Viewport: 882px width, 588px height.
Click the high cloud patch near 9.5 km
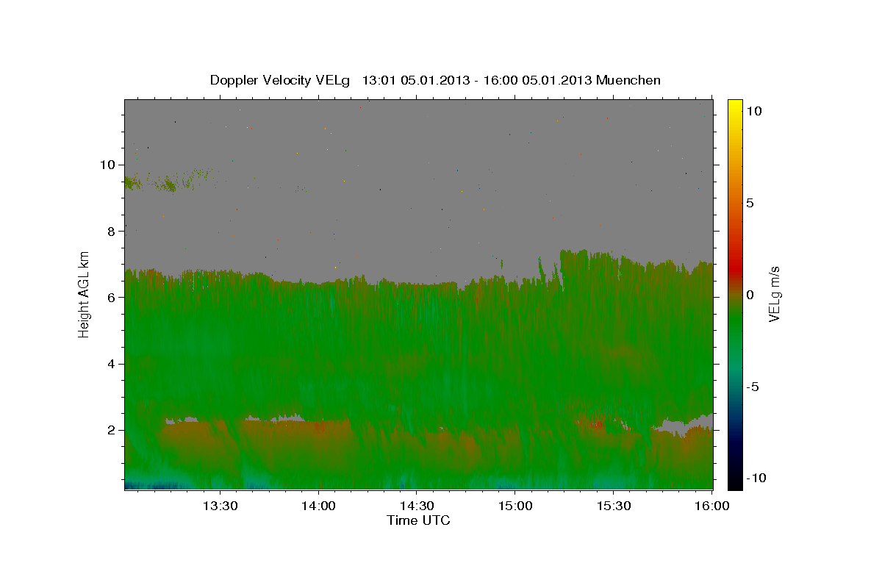[x=168, y=182]
